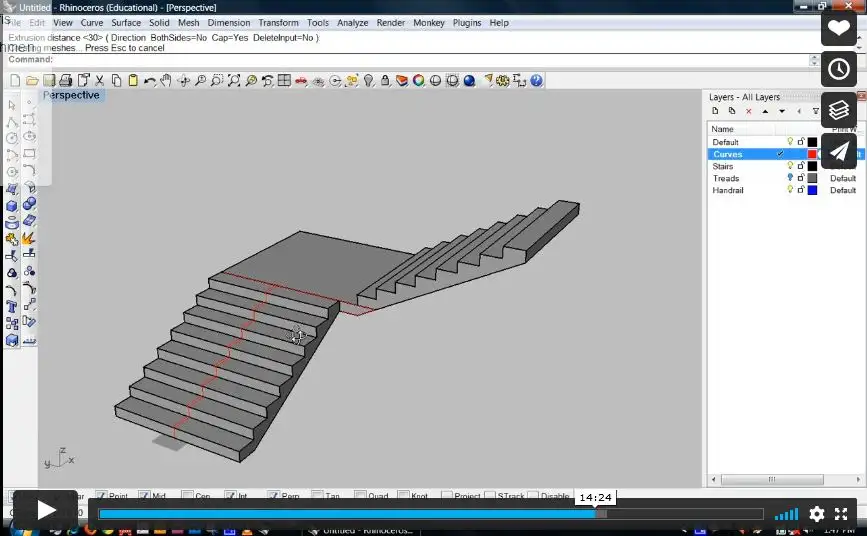Open the View menu
Image resolution: width=867 pixels, height=536 pixels.
tap(62, 23)
